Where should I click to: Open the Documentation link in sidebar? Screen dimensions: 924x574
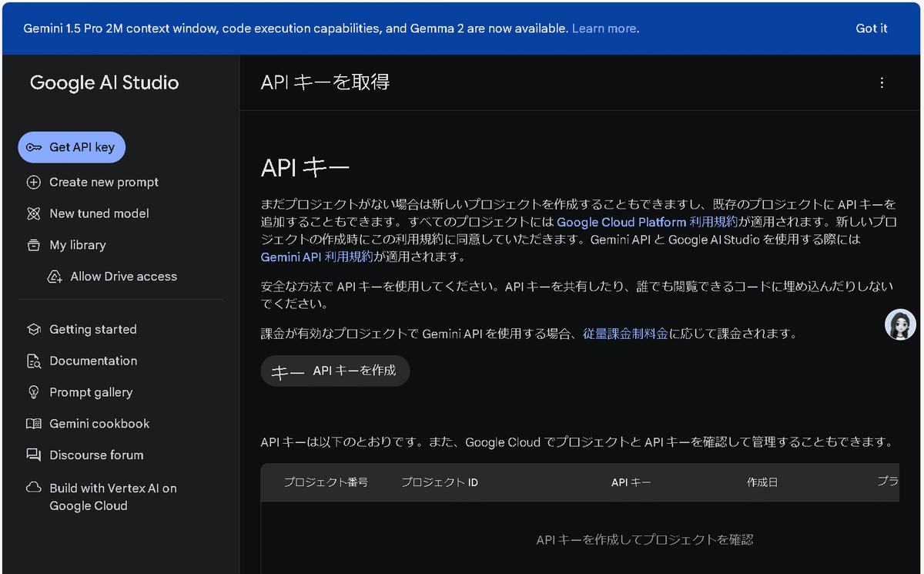(x=93, y=361)
